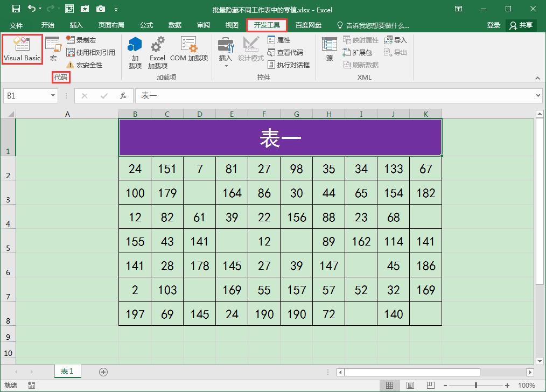Viewport: 546px width, 392px height.
Task: Click the 登录 (Sign in) link
Action: point(493,24)
